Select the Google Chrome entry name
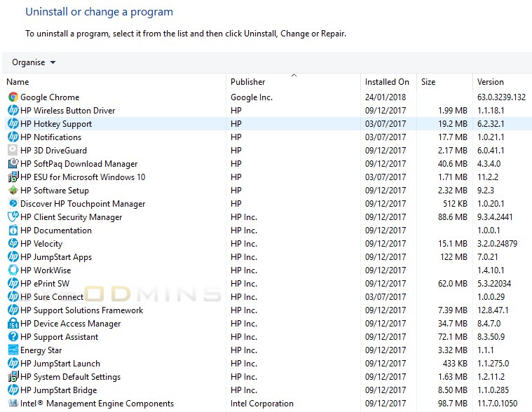This screenshot has height=412, width=532. point(50,97)
